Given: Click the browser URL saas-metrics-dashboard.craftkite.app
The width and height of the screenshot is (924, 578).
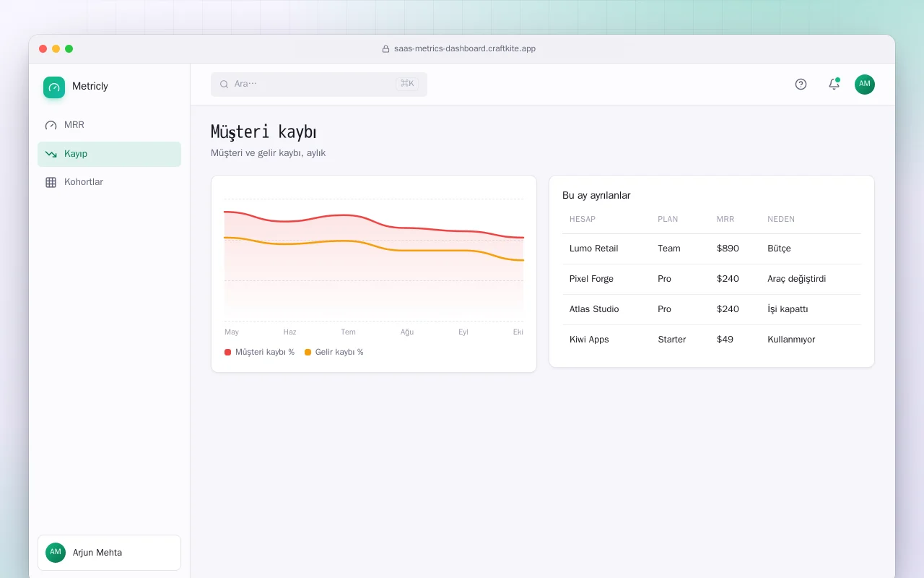Looking at the screenshot, I should point(465,49).
